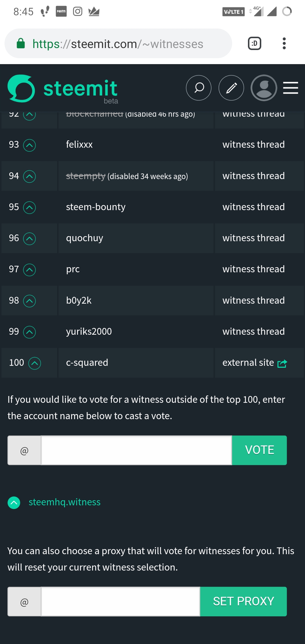The height and width of the screenshot is (644, 305).
Task: Focus the witness account name field
Action: pyautogui.click(x=136, y=450)
